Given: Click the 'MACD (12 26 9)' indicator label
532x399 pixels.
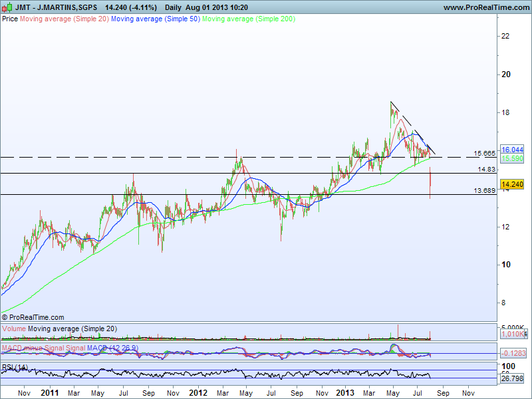Looking at the screenshot, I should 112,348.
